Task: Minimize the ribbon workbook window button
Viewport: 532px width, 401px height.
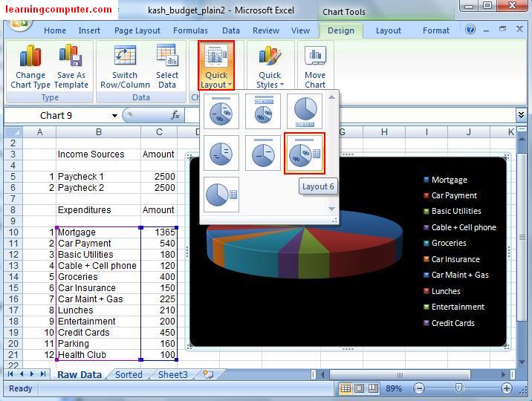Action: pyautogui.click(x=486, y=30)
